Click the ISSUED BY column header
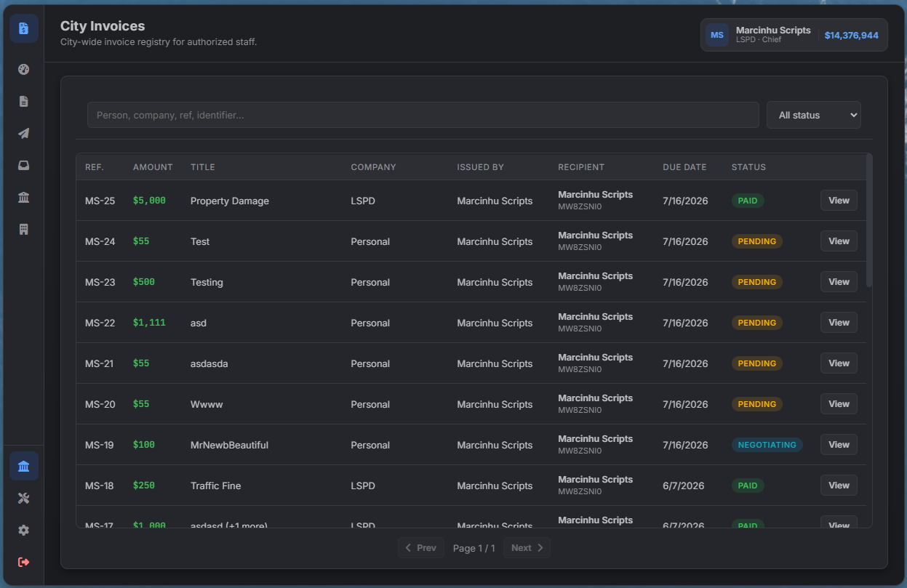Viewport: 907px width, 588px height. [x=480, y=167]
